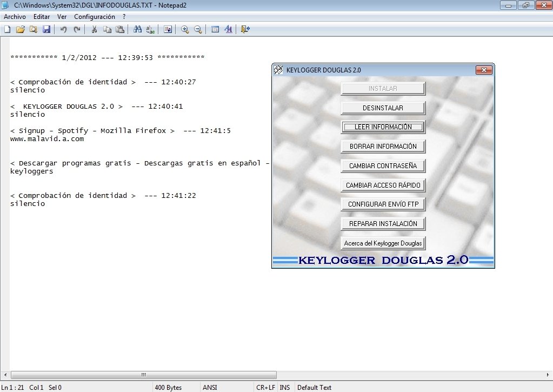Click Default Text scheme in status bar
This screenshot has width=553, height=392.
click(314, 388)
